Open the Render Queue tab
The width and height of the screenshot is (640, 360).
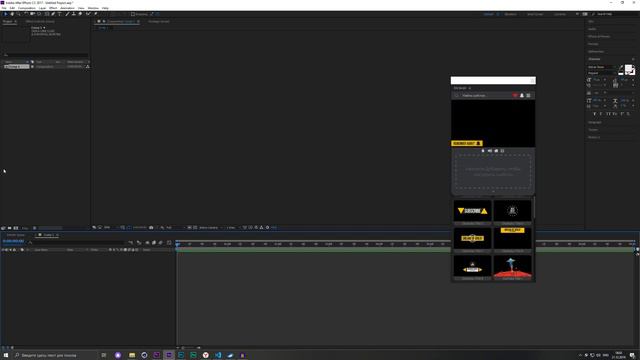point(16,235)
